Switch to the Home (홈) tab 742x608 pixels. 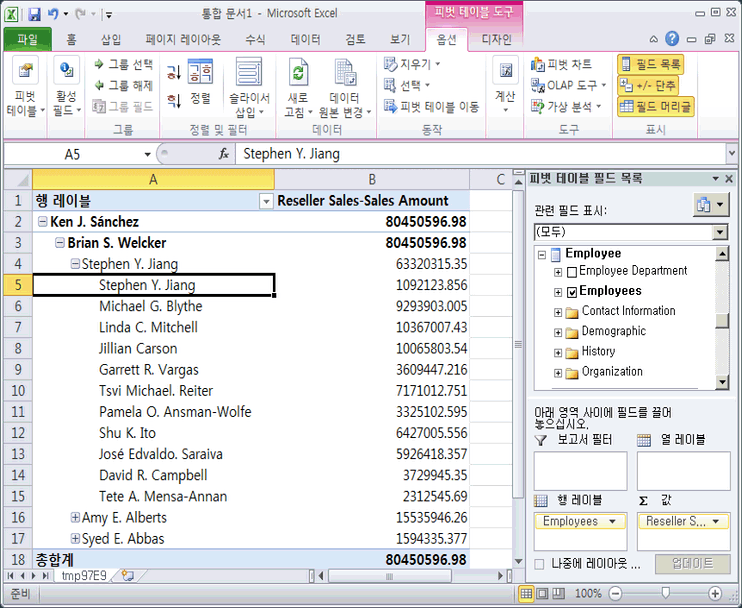[x=71, y=39]
